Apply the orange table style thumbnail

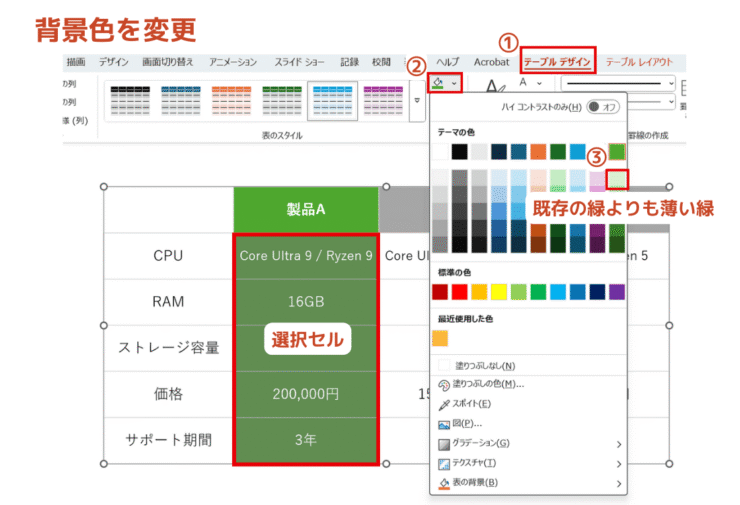[231, 101]
